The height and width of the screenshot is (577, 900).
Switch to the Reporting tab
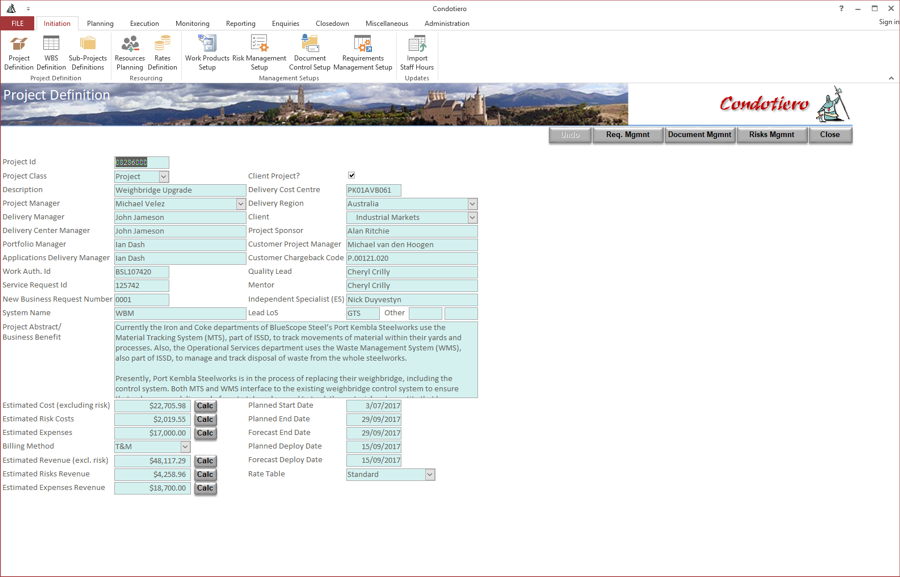click(x=240, y=24)
